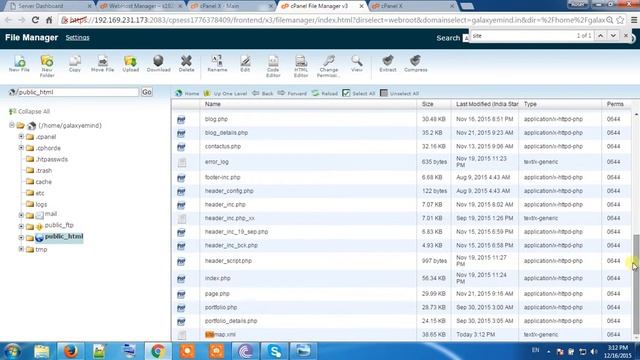Click the Go button beside path field
This screenshot has width=640, height=360.
coord(147,92)
